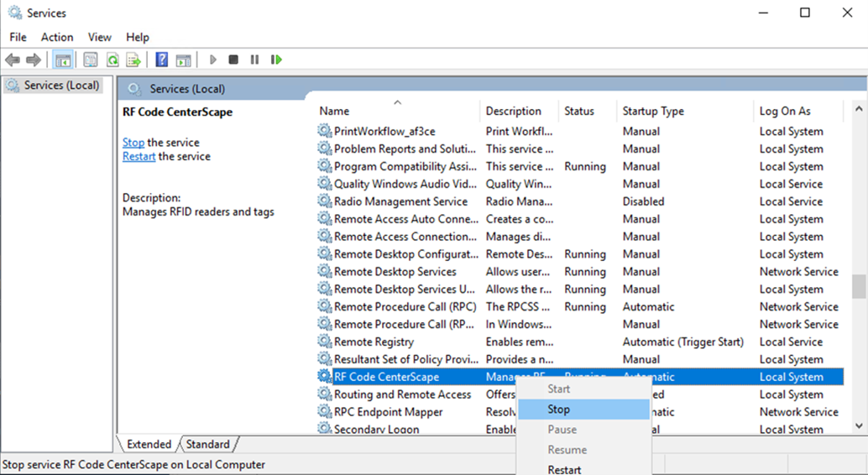Choose Stop in the context menu

coord(559,410)
